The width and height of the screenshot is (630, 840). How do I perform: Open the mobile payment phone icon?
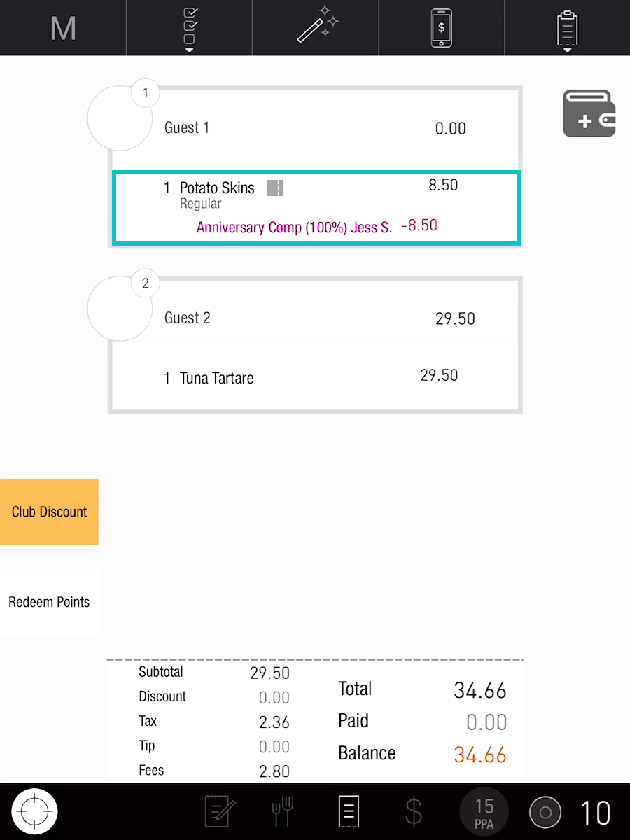click(x=441, y=28)
